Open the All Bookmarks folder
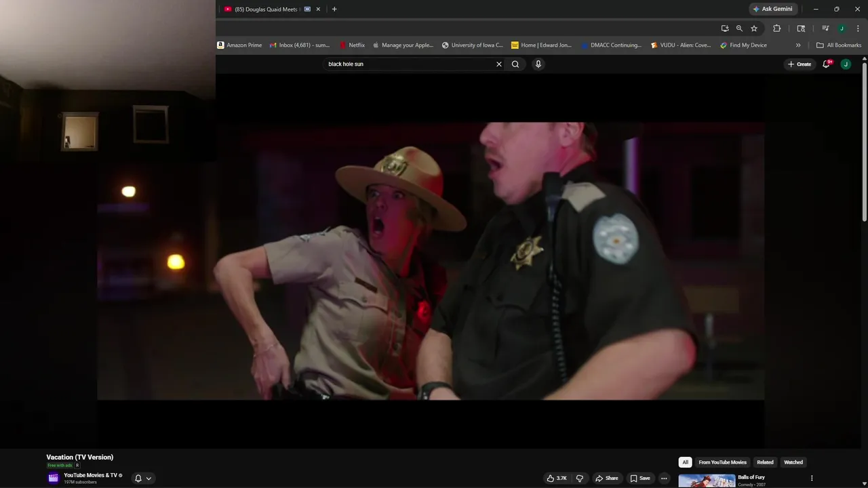 tap(839, 45)
